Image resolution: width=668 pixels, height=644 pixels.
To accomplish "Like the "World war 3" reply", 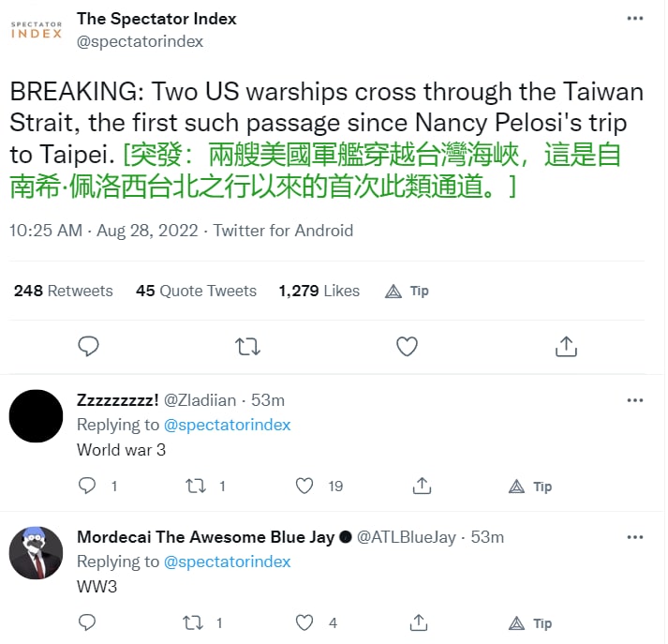I will tap(304, 486).
